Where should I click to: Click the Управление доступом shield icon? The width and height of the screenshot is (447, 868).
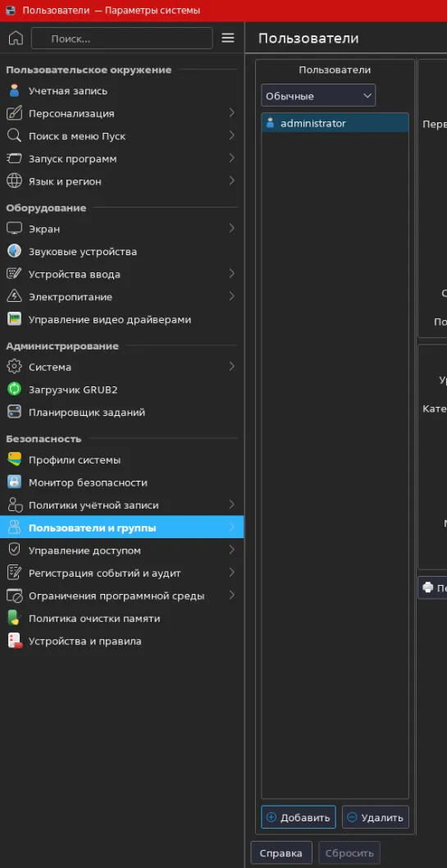(x=14, y=550)
